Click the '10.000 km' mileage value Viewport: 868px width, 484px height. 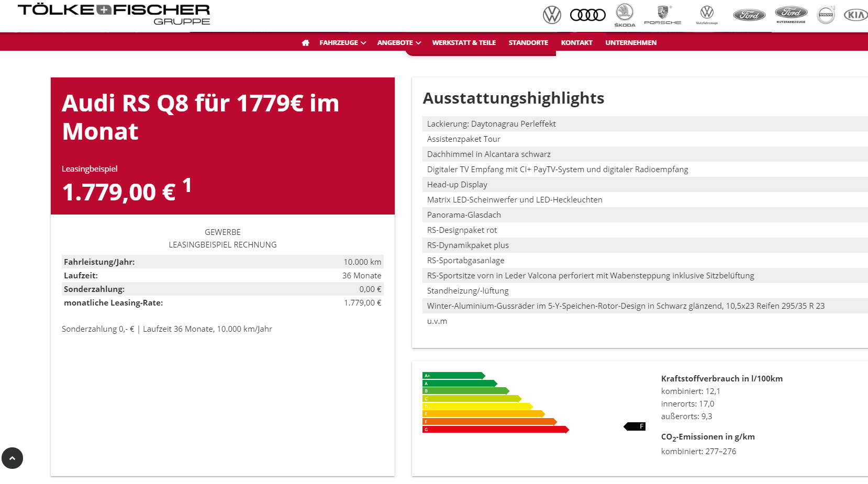click(x=362, y=262)
